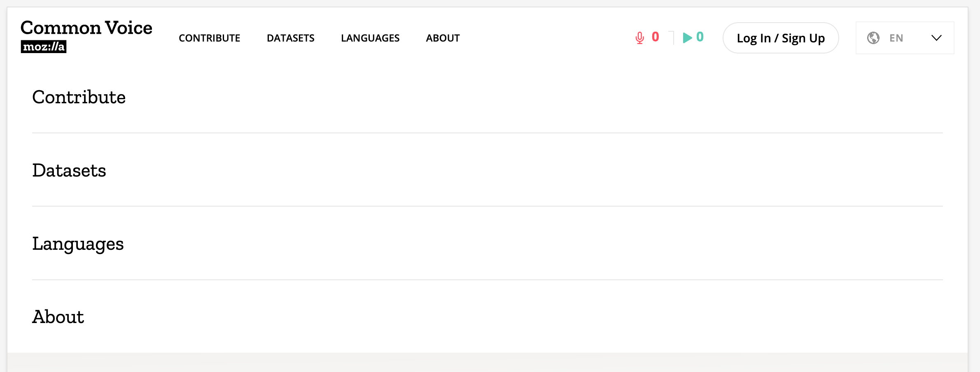Screen dimensions: 980x372
Task: Select the LANGUAGES navigation entry
Action: tap(370, 38)
